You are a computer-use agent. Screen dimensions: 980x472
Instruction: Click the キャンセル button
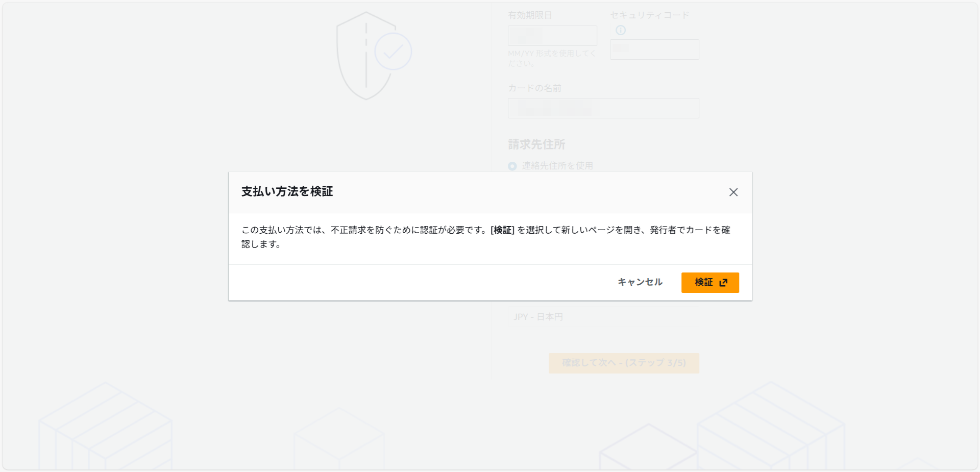click(640, 282)
